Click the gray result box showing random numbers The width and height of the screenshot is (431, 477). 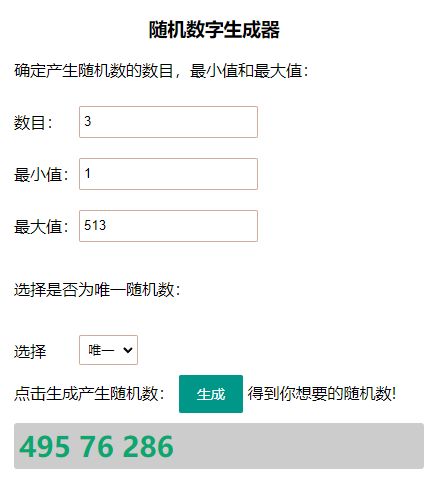(219, 446)
